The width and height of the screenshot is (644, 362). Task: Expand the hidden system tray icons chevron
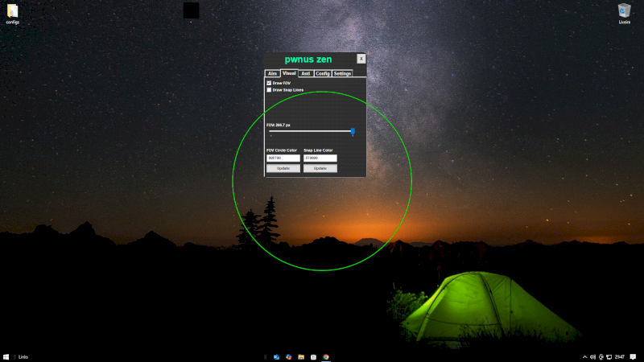click(584, 356)
